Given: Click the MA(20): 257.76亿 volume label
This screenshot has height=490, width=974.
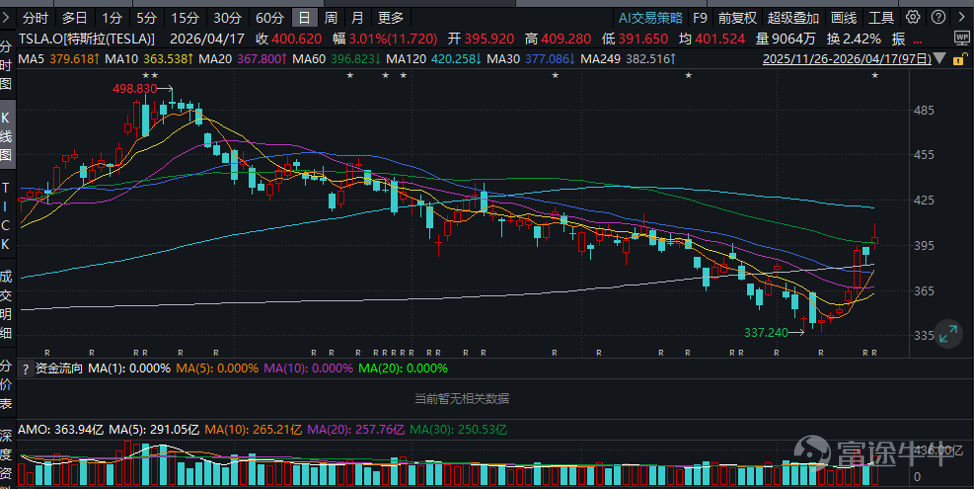Looking at the screenshot, I should (x=356, y=430).
